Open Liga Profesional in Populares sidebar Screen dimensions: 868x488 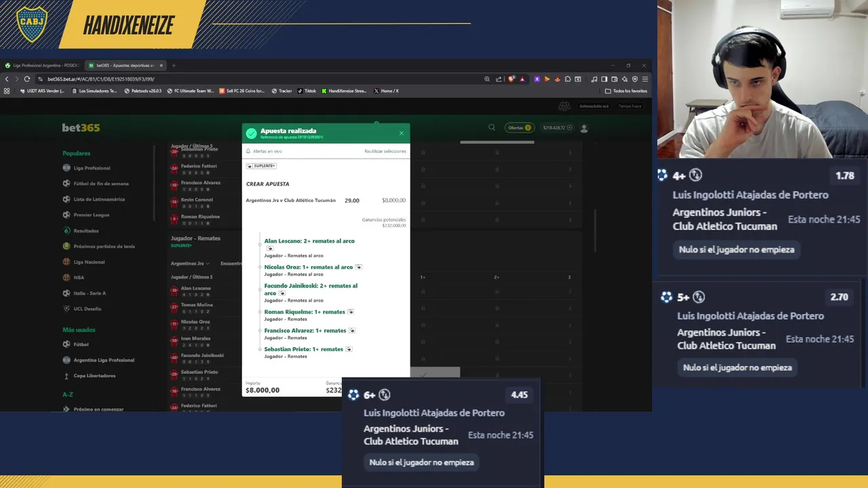point(86,168)
